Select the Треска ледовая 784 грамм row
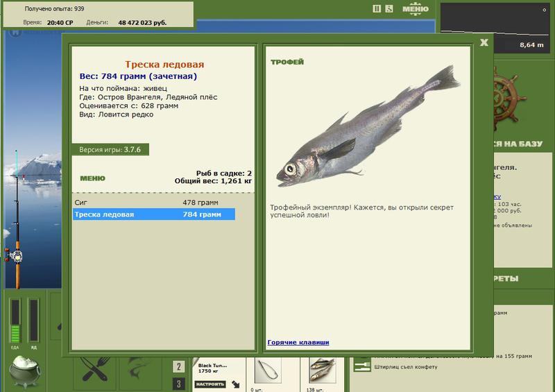The image size is (555, 392). 153,214
